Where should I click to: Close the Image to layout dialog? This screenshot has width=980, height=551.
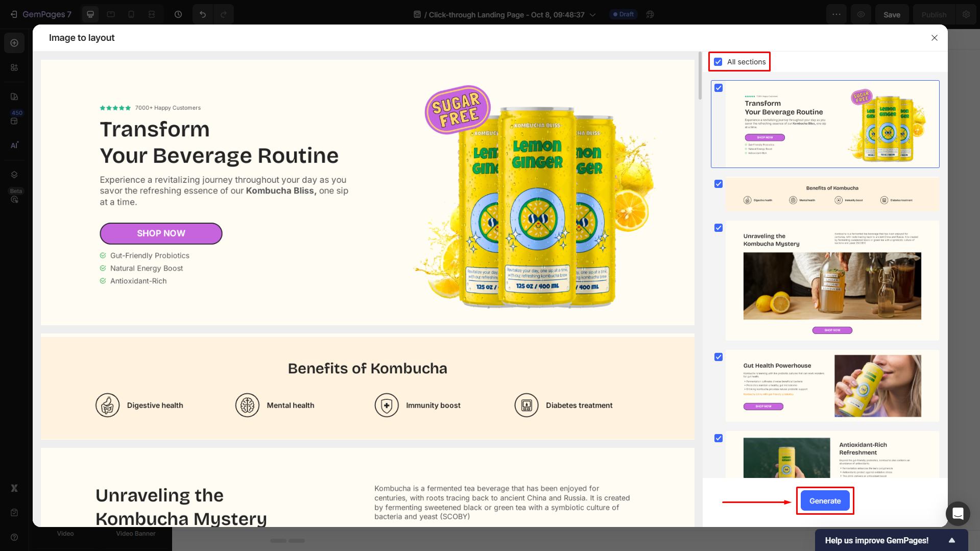click(934, 38)
